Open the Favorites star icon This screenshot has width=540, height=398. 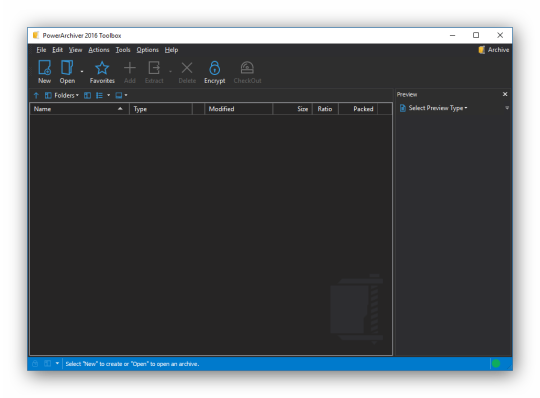pos(102,68)
